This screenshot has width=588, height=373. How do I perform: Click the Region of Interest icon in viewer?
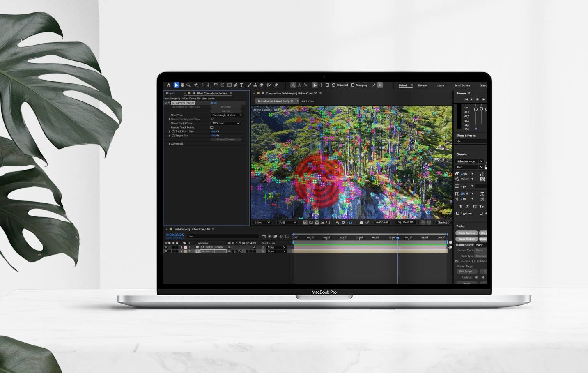click(323, 222)
